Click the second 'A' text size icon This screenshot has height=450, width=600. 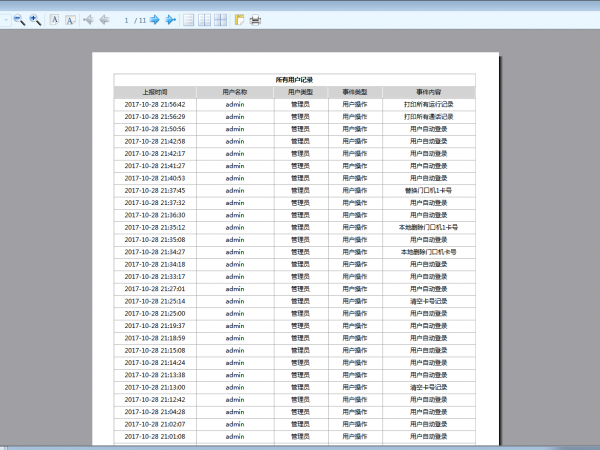[70, 20]
